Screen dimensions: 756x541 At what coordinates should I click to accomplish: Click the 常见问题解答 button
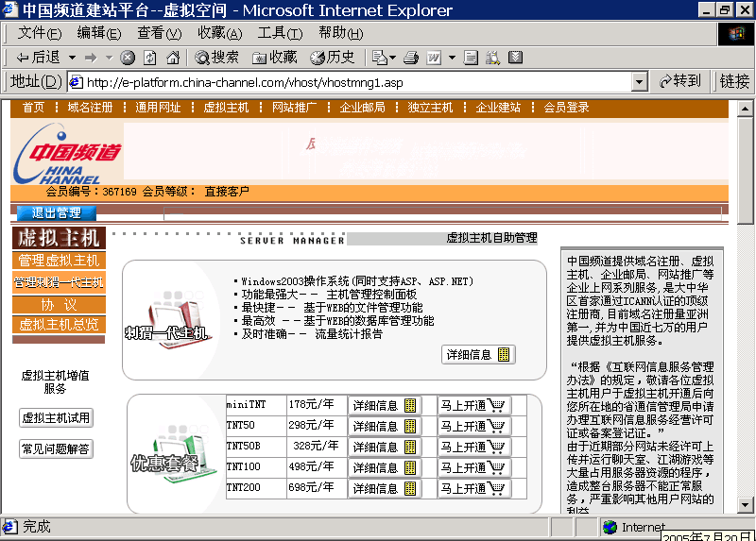point(56,449)
